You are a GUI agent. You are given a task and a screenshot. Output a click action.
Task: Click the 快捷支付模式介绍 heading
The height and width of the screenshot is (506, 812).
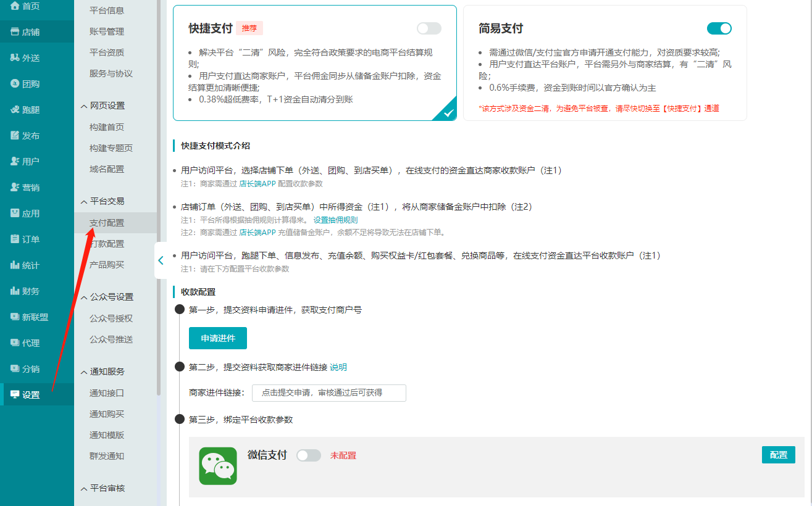click(x=216, y=146)
